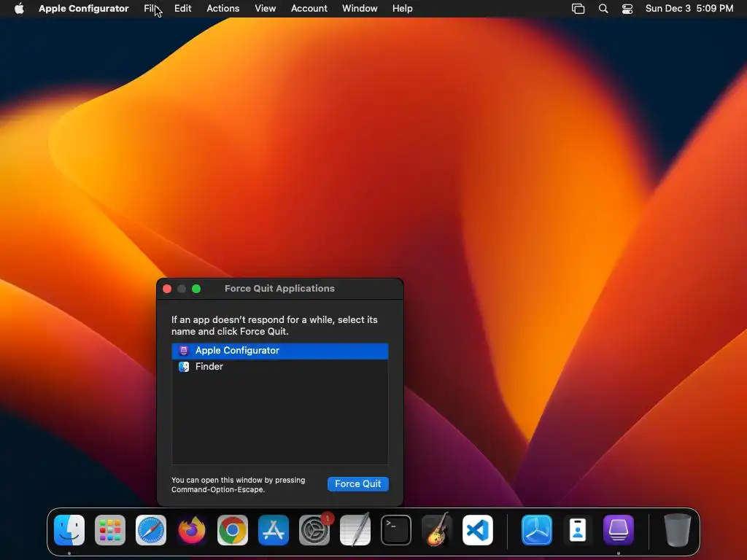Click the Apple Configurator Dock icon
747x560 pixels.
pos(619,530)
